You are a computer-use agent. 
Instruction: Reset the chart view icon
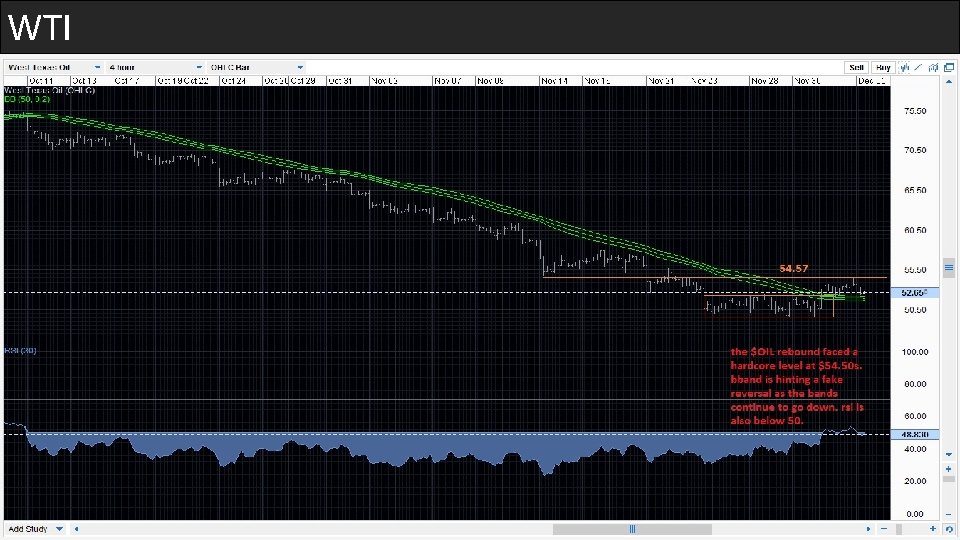click(x=949, y=529)
